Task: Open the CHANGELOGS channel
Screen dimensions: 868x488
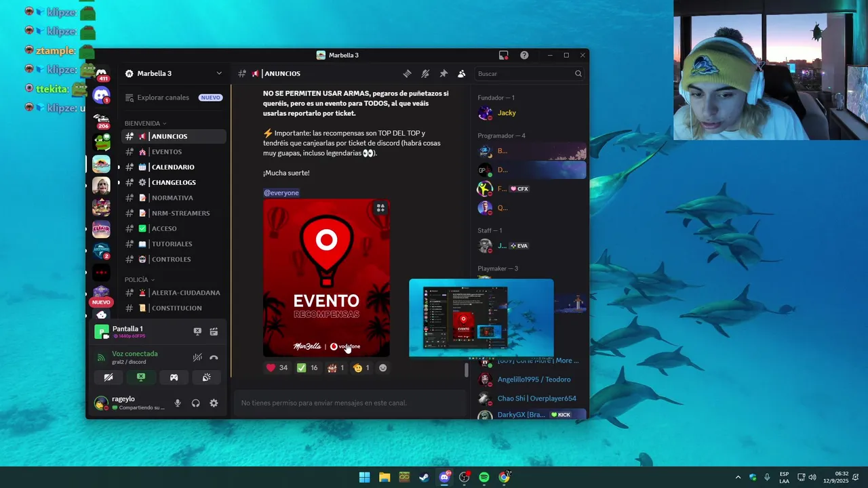Action: (x=174, y=182)
